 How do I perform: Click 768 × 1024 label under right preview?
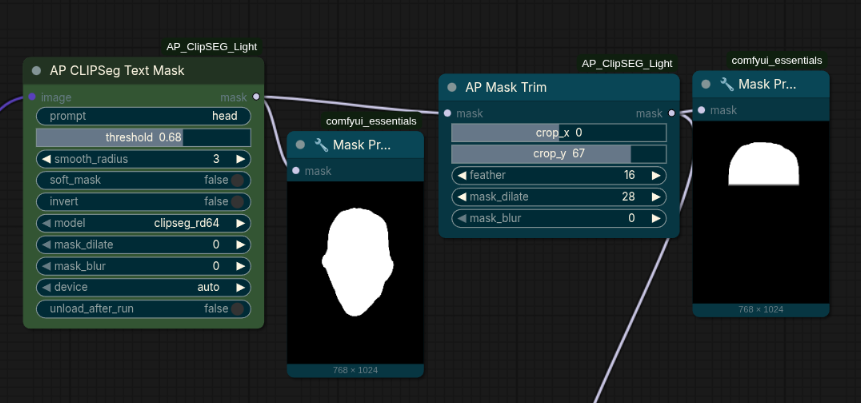[761, 309]
